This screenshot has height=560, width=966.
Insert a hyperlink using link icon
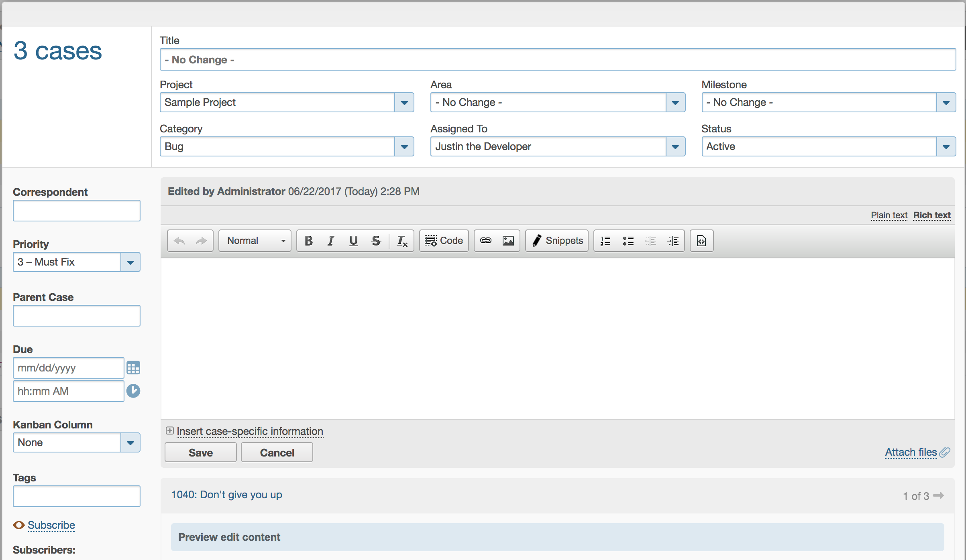486,241
